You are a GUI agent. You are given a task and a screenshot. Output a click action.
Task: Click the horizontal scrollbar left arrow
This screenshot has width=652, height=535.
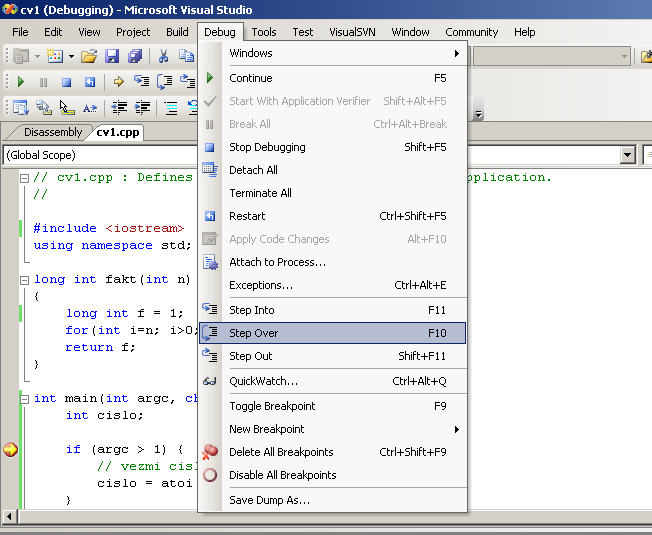click(9, 517)
